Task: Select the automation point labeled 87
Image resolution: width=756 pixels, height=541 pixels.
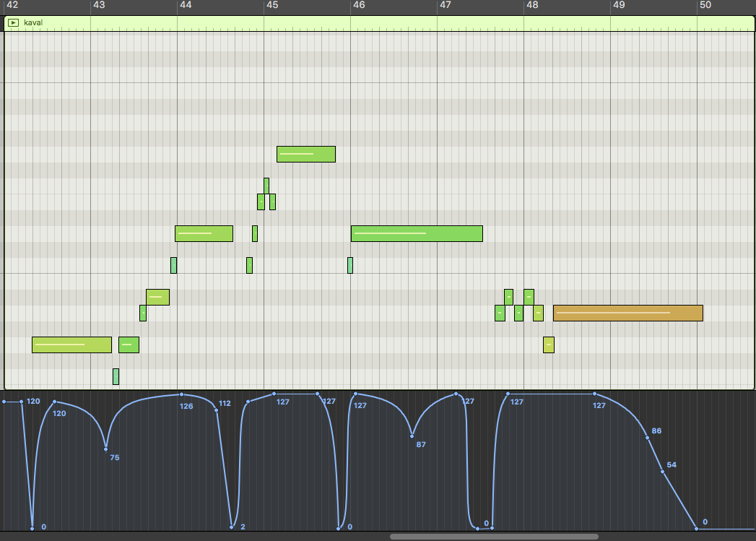Action: coord(412,436)
